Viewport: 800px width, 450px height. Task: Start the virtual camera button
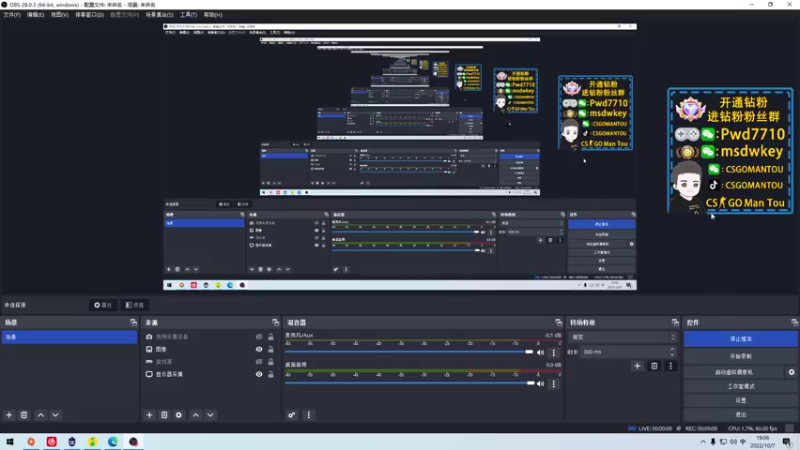(x=734, y=372)
